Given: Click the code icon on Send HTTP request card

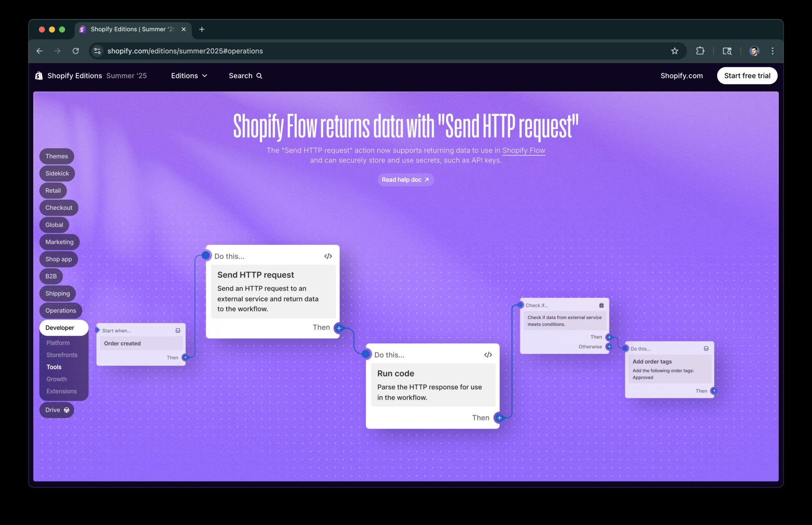Looking at the screenshot, I should [328, 256].
